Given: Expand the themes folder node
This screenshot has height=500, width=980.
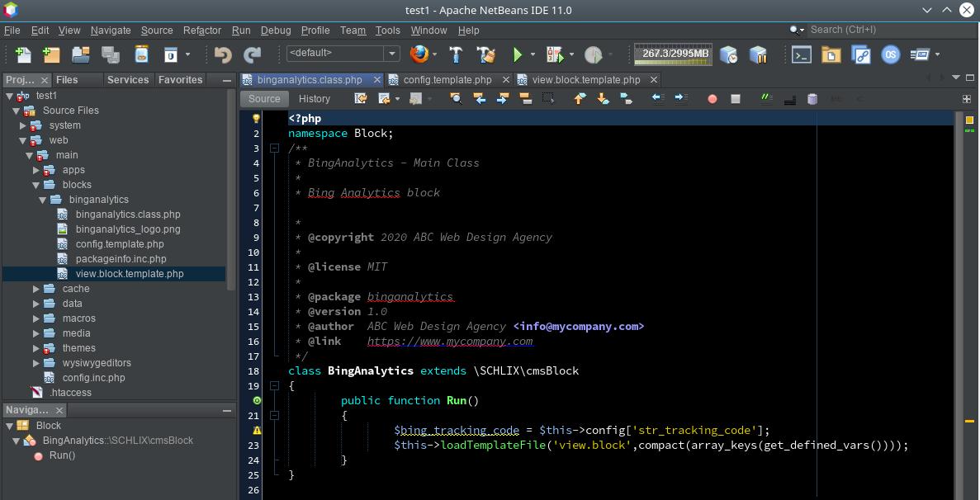Looking at the screenshot, I should pyautogui.click(x=36, y=347).
